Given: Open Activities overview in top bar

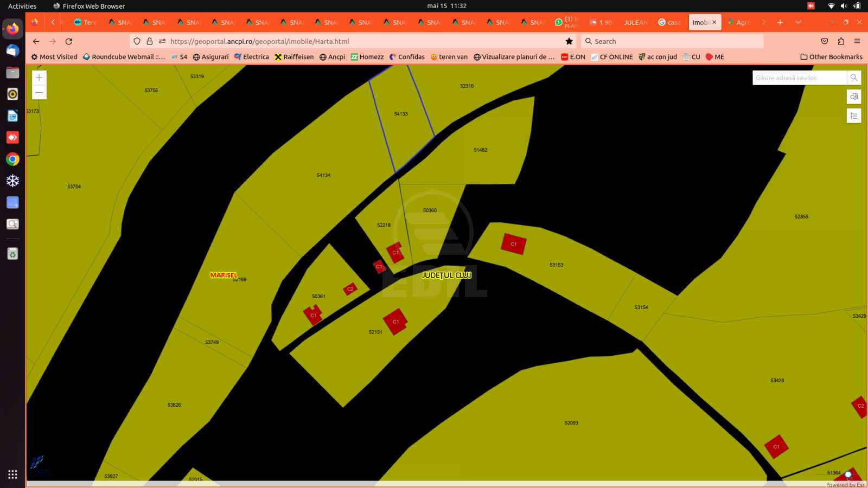Looking at the screenshot, I should click(x=22, y=6).
